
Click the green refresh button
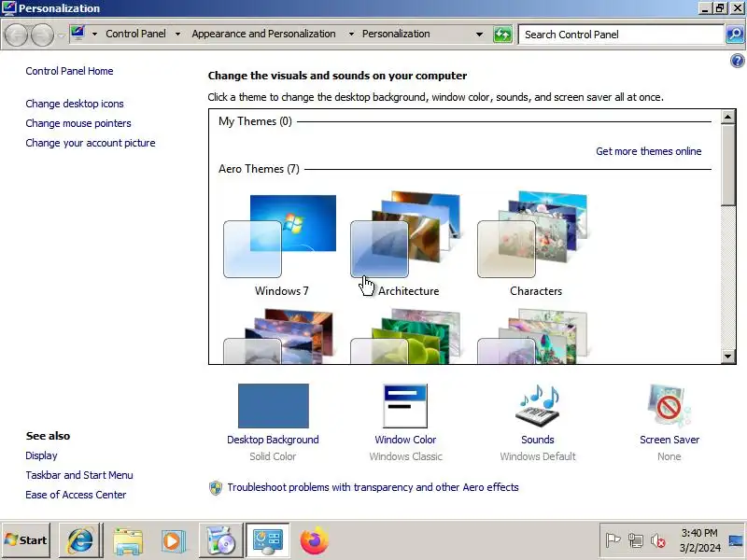(x=502, y=35)
